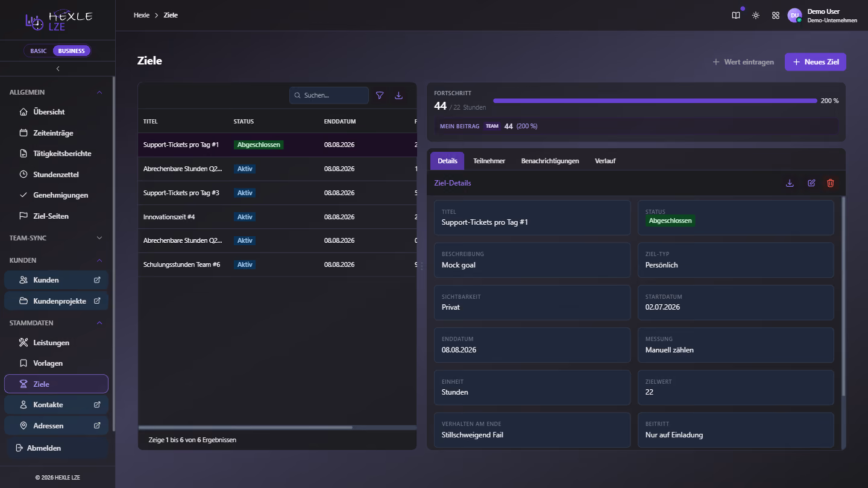Switch plan to BUSINESS
The height and width of the screenshot is (488, 868).
[71, 51]
